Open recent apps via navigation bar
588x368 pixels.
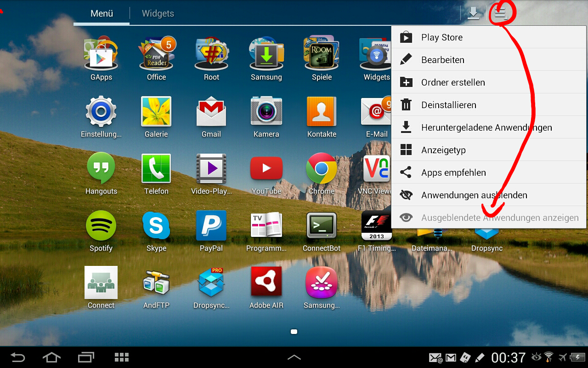coord(86,357)
